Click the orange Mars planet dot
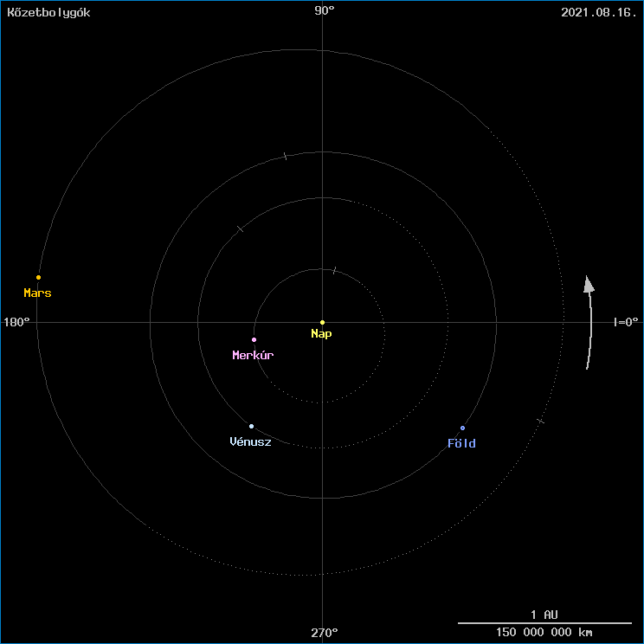 tap(39, 277)
